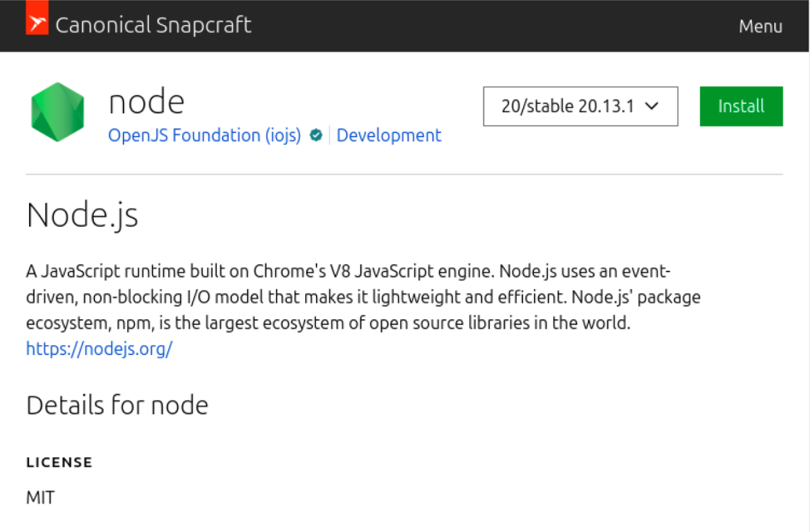The width and height of the screenshot is (810, 532).
Task: Open the Canonical Snapcraft home text link
Action: [x=153, y=26]
